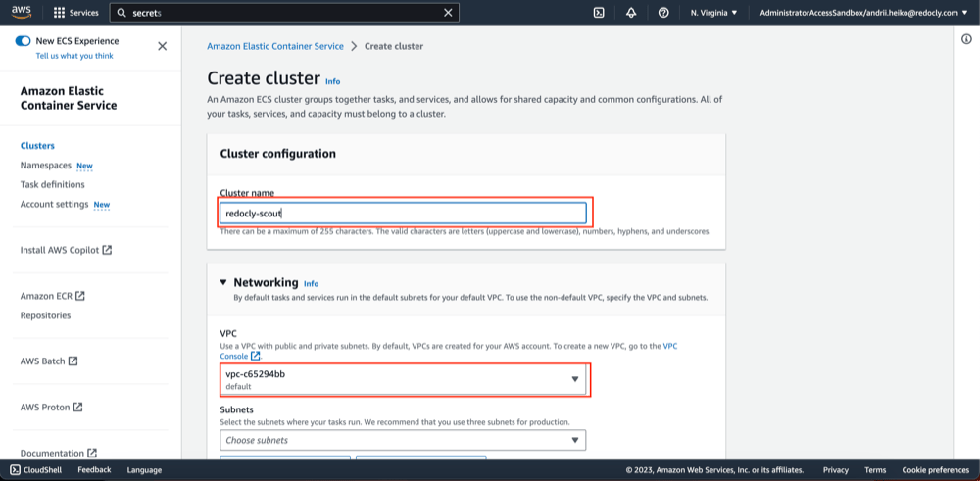Open Cookie preferences in the footer
980x481 pixels.
pyautogui.click(x=936, y=470)
